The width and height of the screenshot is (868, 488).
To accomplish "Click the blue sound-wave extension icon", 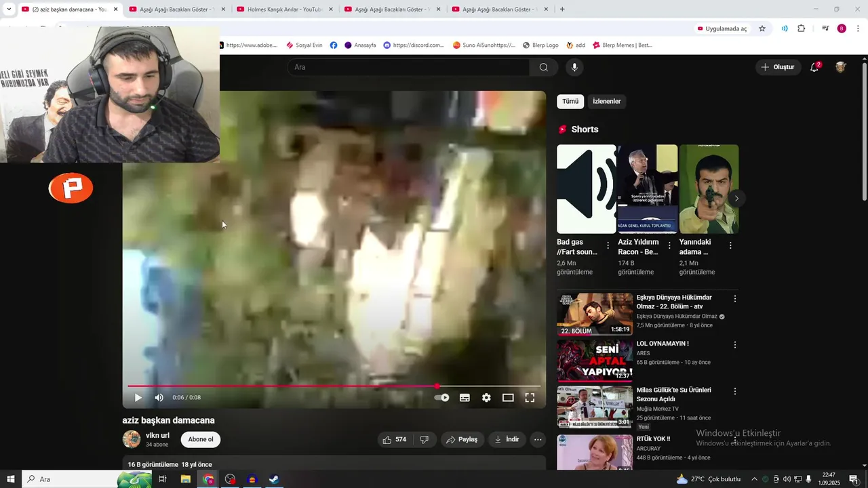I will (785, 28).
